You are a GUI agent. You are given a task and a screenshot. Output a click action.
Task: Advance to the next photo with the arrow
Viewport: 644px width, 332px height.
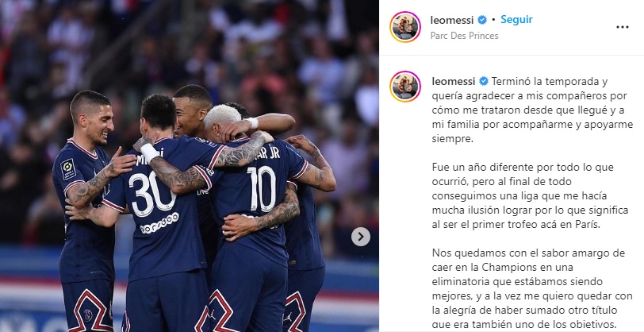pyautogui.click(x=361, y=237)
